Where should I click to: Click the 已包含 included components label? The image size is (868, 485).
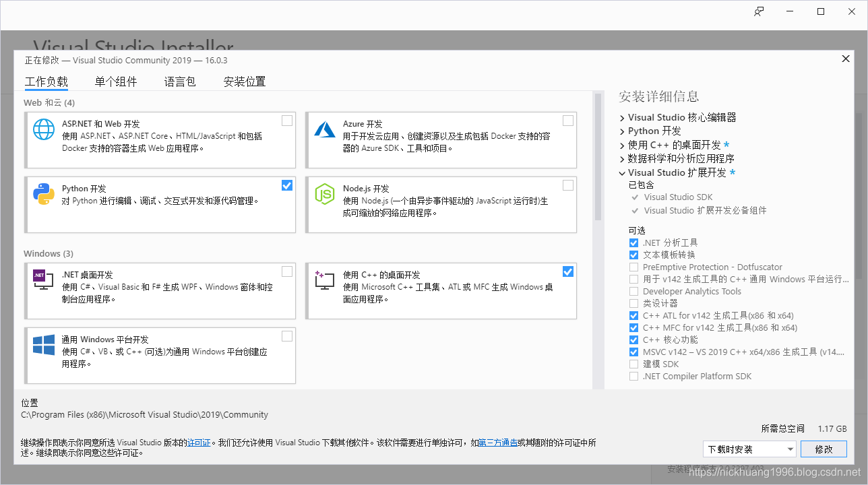point(641,185)
